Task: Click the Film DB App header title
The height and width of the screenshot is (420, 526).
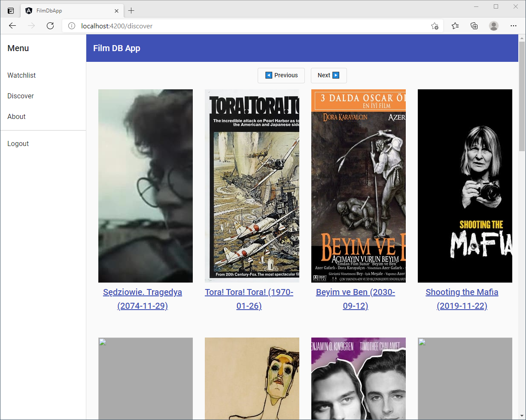Action: (x=117, y=48)
